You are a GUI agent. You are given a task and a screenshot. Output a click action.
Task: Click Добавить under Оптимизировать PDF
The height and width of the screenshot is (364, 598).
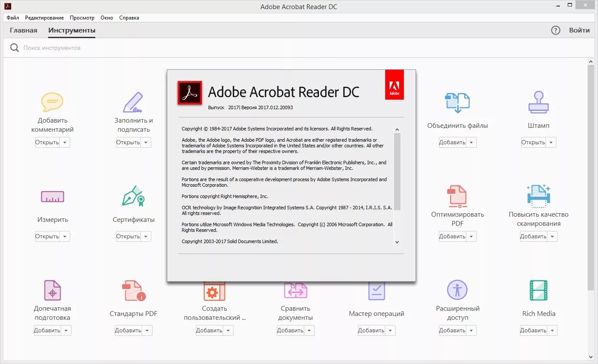(452, 236)
